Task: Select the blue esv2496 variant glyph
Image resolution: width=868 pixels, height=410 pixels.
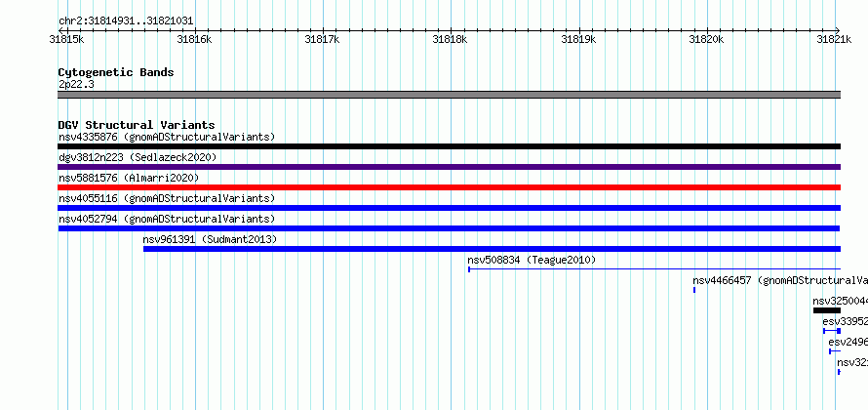Action: 834,351
